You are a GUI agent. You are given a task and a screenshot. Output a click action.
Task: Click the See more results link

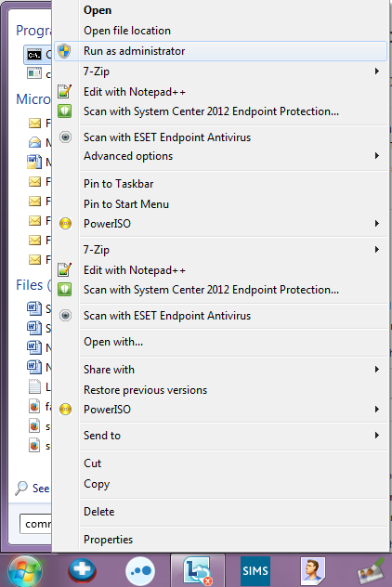(33, 489)
